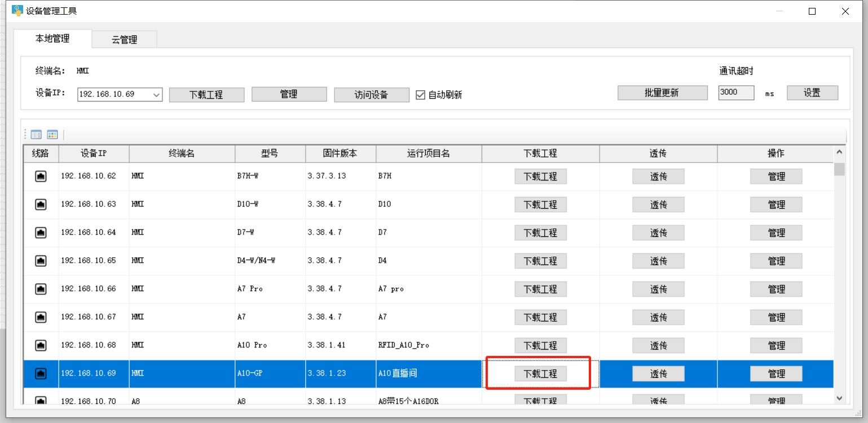
Task: Select the cell RFID_A10_Pro
Action: point(429,346)
